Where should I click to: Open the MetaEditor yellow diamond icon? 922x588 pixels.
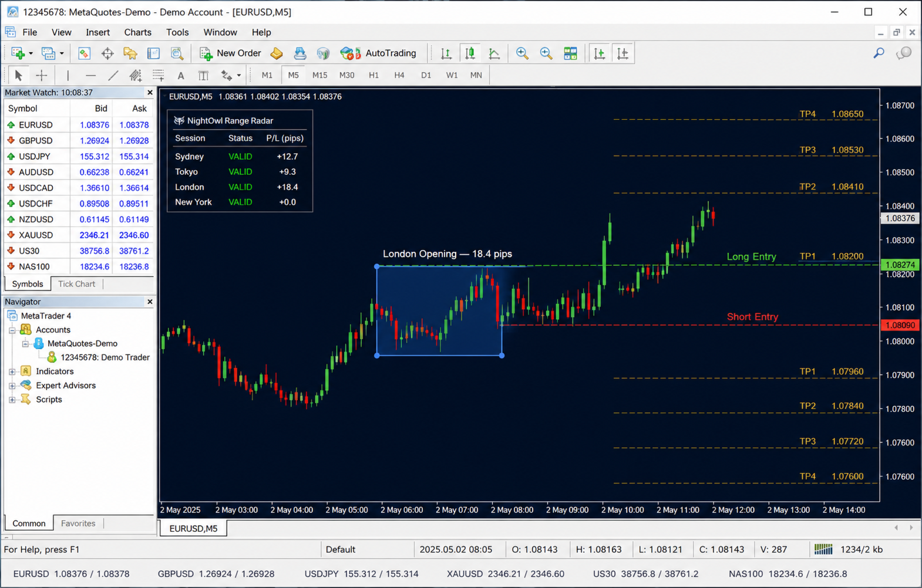pos(277,53)
